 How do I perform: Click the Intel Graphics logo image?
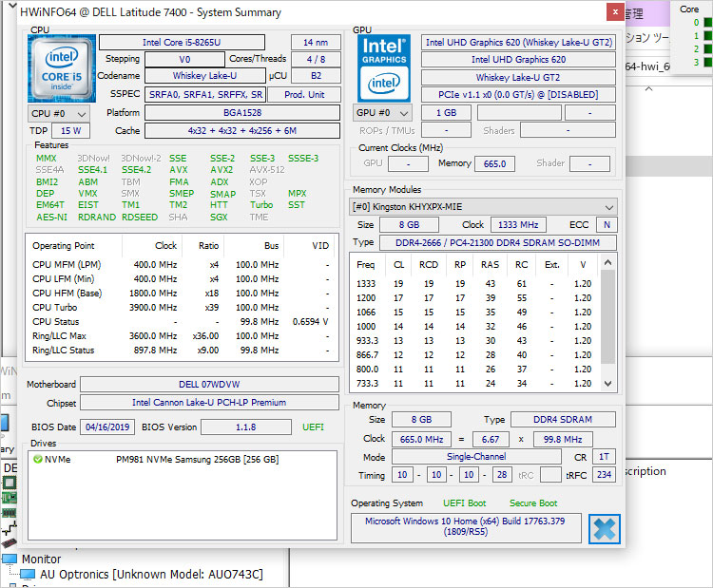tap(384, 68)
